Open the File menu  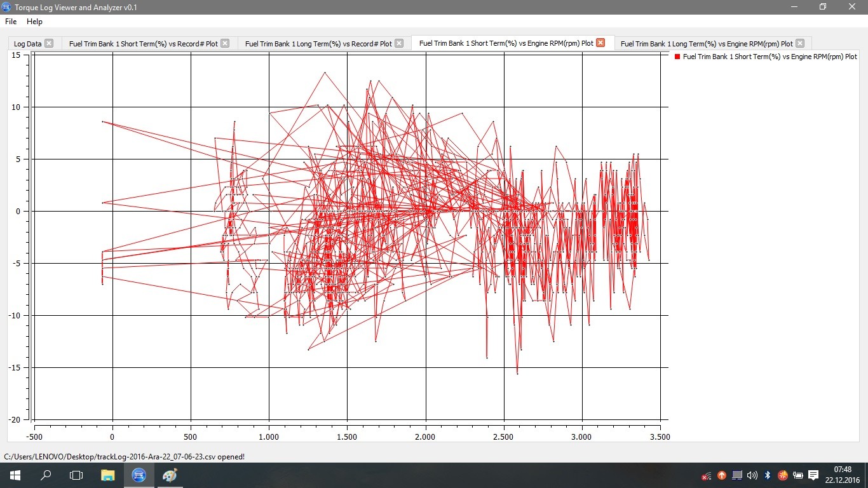[11, 22]
